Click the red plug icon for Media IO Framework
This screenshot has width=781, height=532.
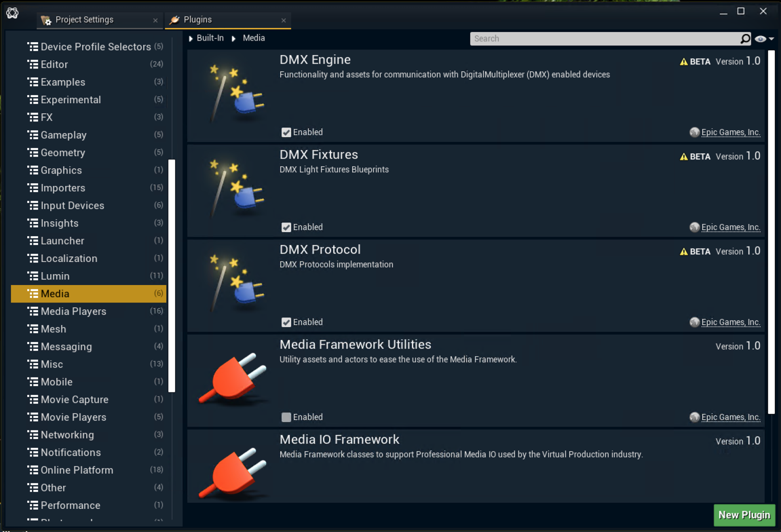(x=233, y=472)
